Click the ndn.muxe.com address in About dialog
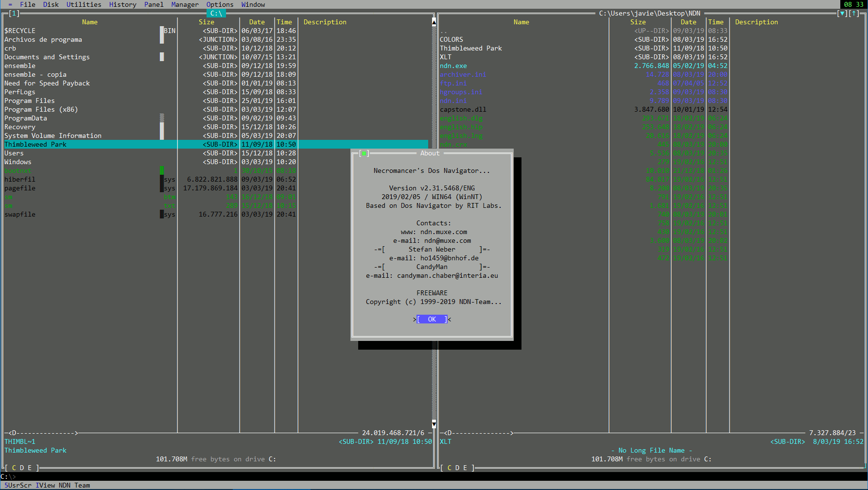This screenshot has height=490, width=868. coord(444,232)
